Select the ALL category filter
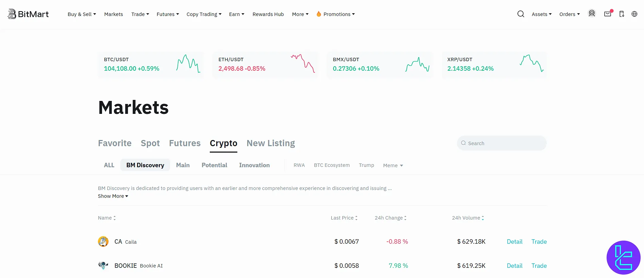 (x=109, y=165)
